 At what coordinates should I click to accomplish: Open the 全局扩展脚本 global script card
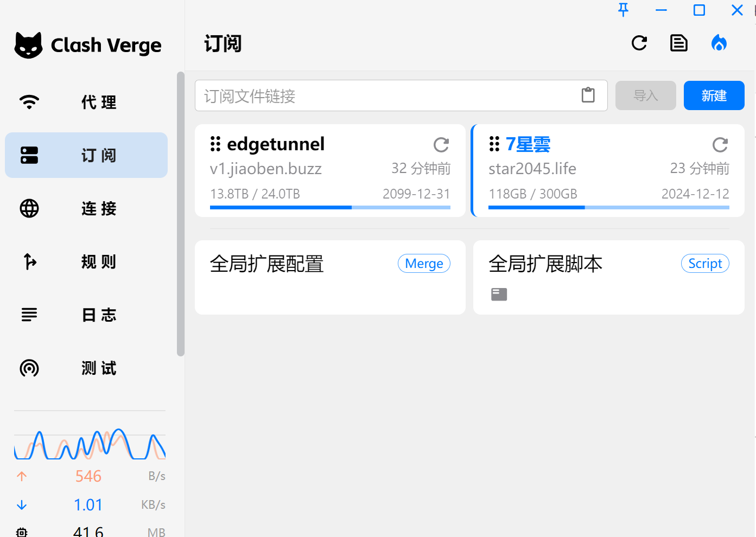pyautogui.click(x=609, y=277)
